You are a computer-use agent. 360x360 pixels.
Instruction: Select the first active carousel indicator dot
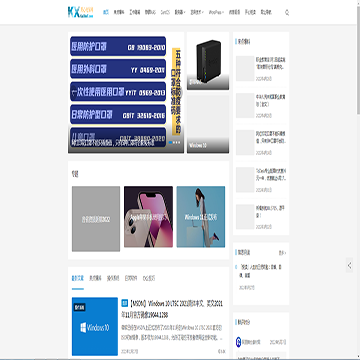tap(170, 142)
